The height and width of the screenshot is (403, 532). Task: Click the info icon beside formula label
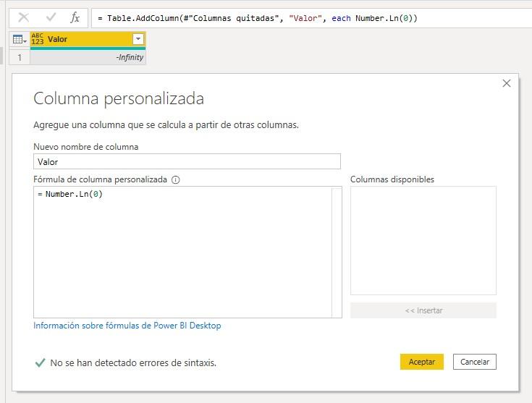coord(175,179)
